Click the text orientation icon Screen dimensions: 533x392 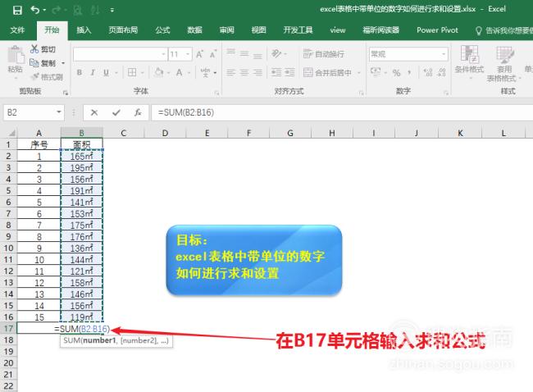(276, 53)
